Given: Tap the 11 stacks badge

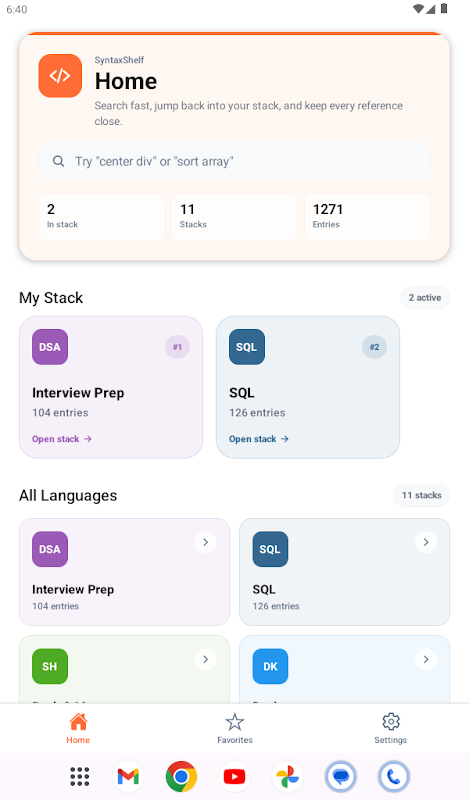Looking at the screenshot, I should pos(422,495).
